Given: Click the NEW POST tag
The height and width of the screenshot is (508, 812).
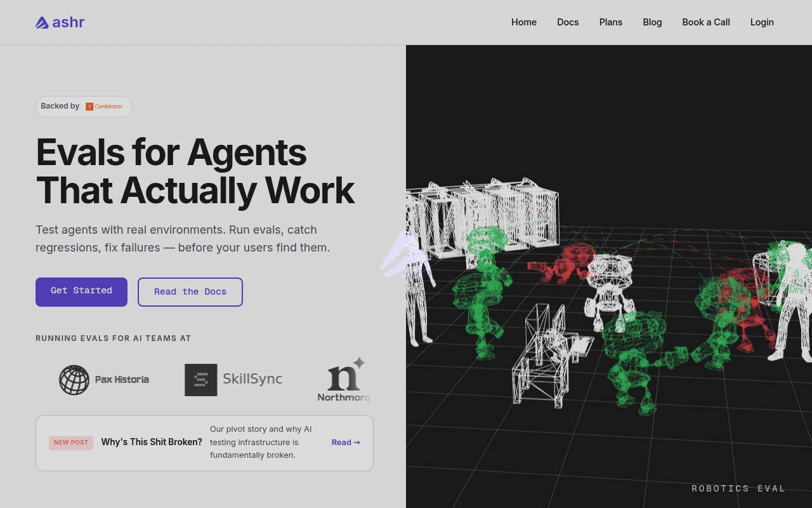Looking at the screenshot, I should tap(71, 443).
